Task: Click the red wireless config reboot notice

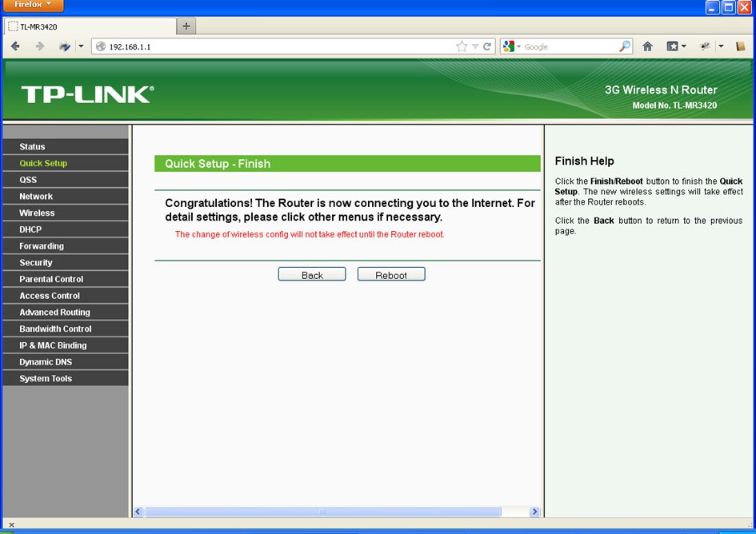Action: [310, 235]
